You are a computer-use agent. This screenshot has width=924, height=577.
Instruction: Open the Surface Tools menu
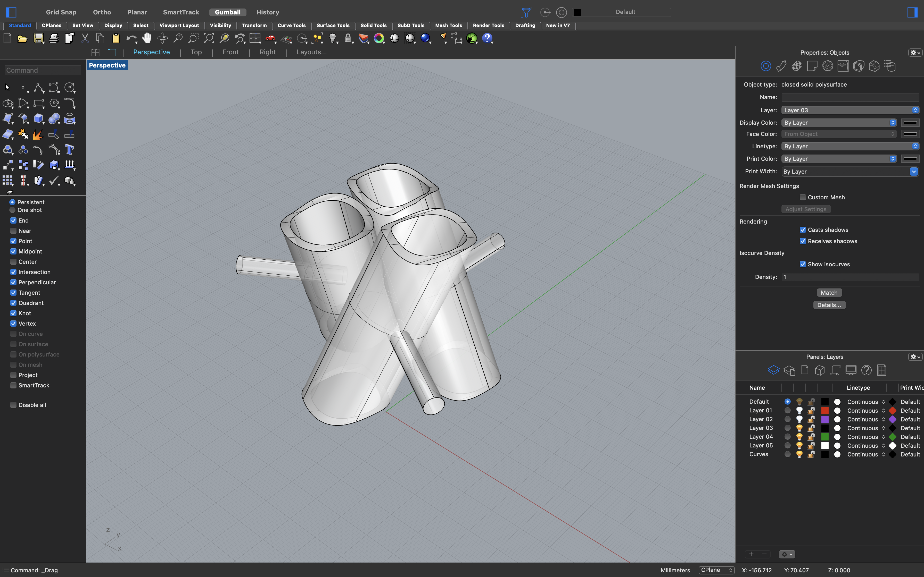coord(333,25)
